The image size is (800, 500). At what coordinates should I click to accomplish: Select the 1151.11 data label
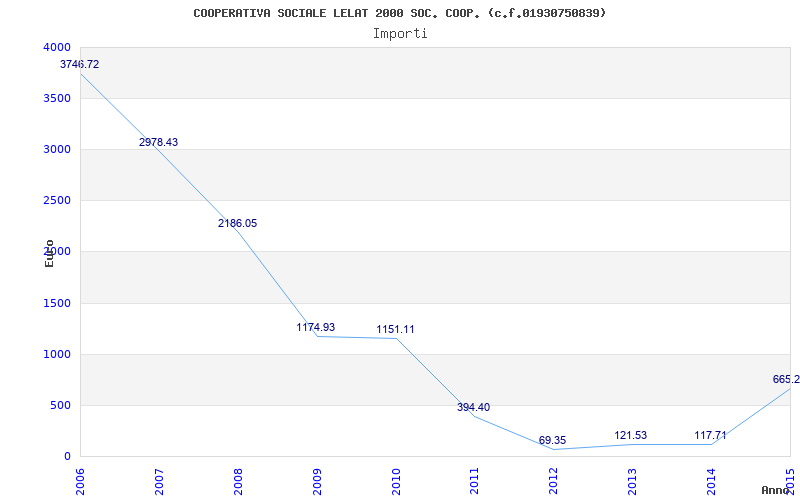(395, 329)
